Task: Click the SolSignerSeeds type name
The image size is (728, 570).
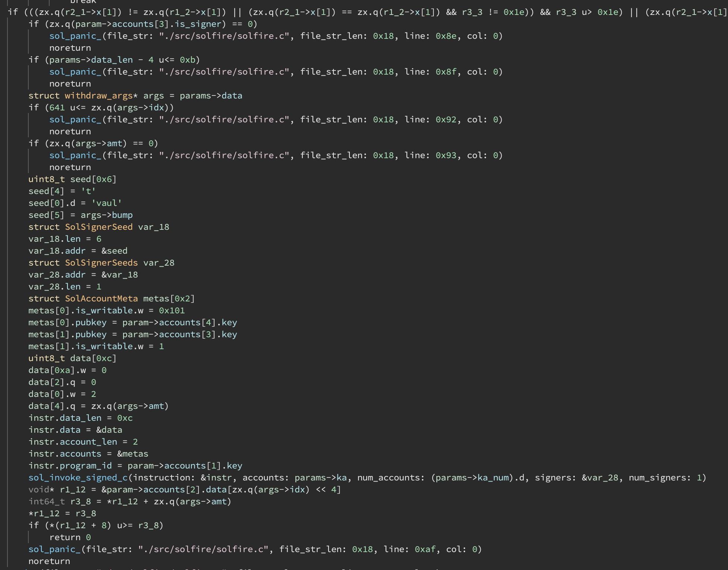Action: click(101, 263)
